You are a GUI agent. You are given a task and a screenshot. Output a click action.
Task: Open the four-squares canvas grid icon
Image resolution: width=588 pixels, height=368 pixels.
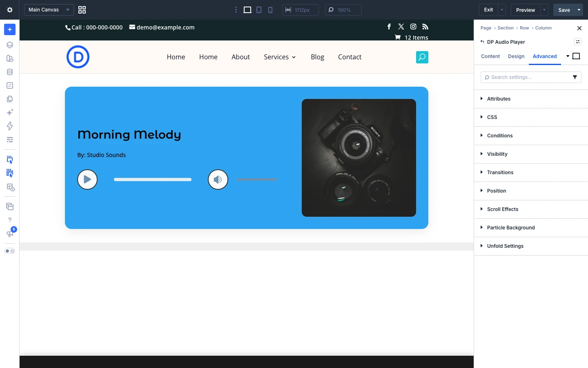point(82,10)
